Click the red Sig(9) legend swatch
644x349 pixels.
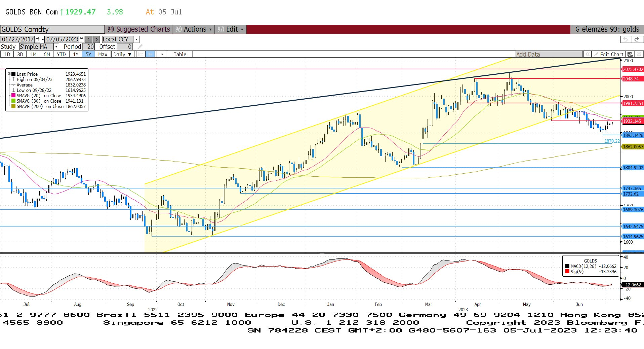[567, 271]
